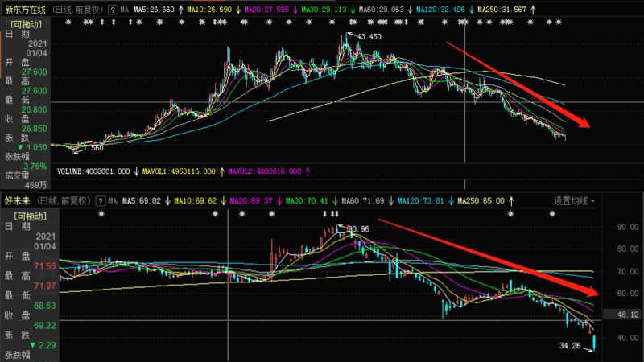This screenshot has width=644, height=362.
Task: Click 60.00 on the price axis
Action: click(x=628, y=293)
